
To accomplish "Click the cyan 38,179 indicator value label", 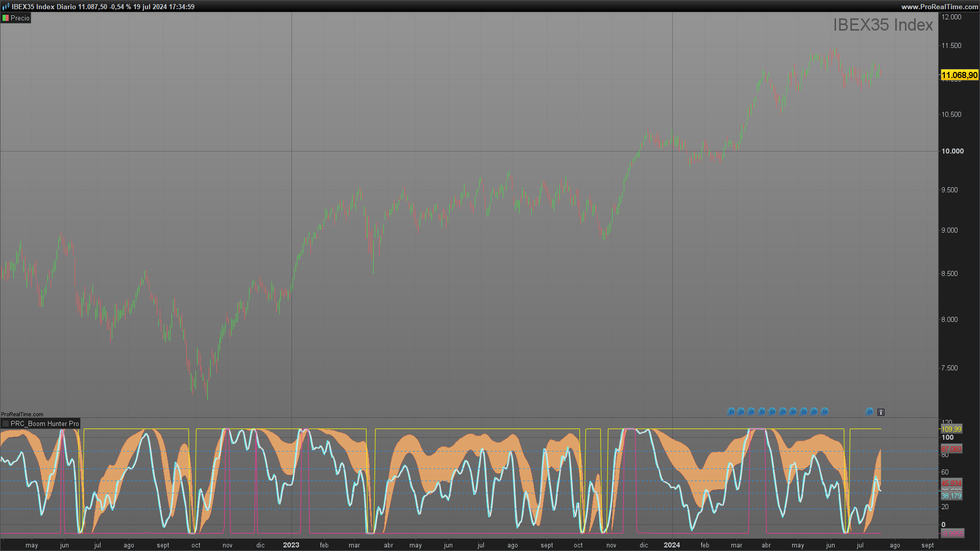I will pos(951,496).
